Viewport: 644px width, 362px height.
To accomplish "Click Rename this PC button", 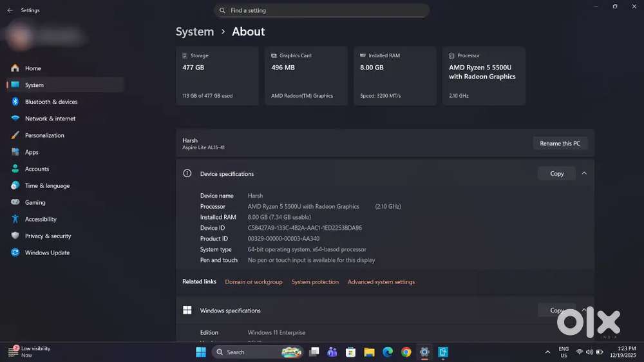I will pos(560,143).
